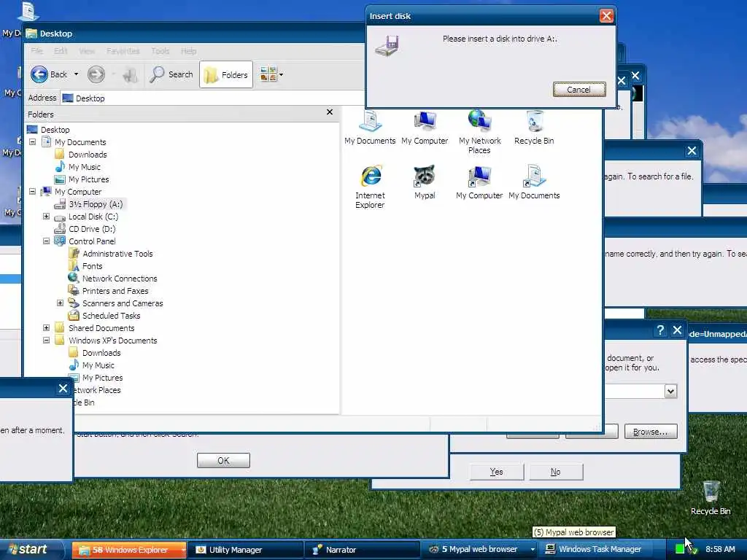This screenshot has width=747, height=560.
Task: Toggle the Folders pane button
Action: [x=226, y=75]
